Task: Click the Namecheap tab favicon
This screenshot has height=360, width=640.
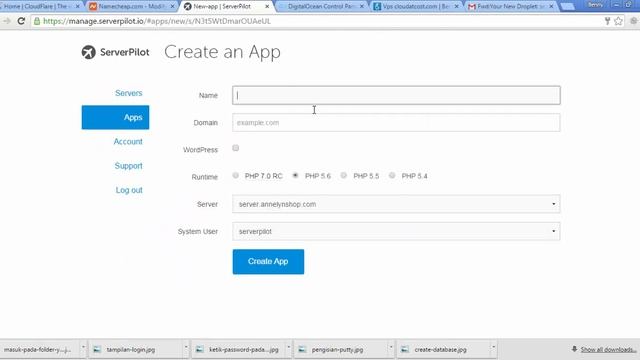Action: pos(93,7)
